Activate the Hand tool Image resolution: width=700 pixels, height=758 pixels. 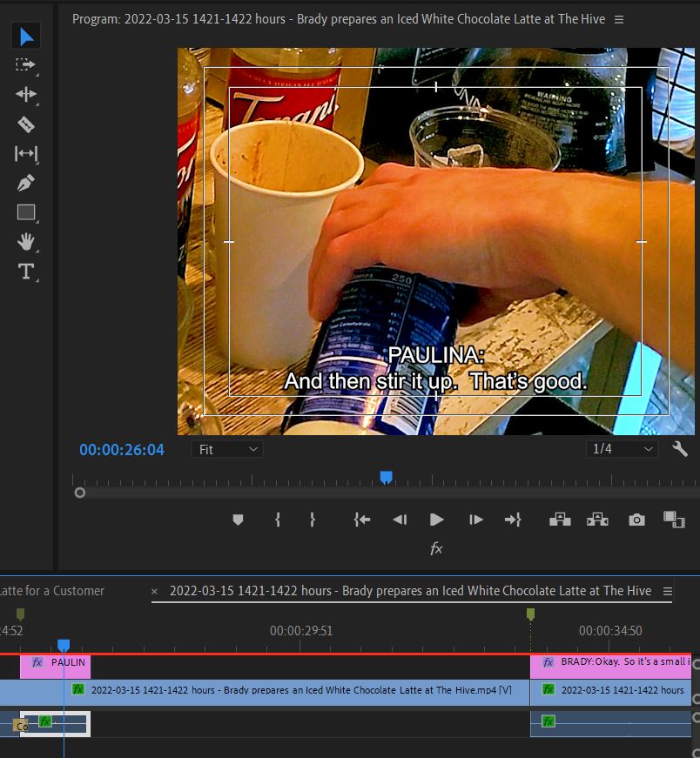coord(26,242)
